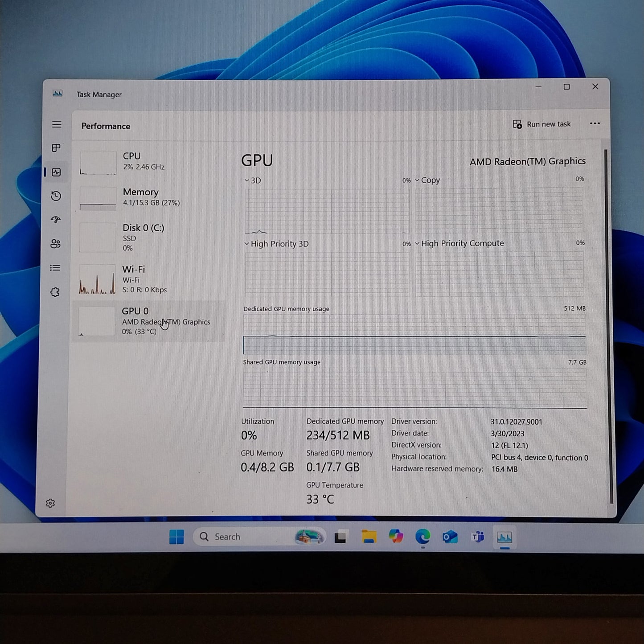Viewport: 644px width, 644px height.
Task: Click the 234/512 MB dedicated memory value
Action: 338,435
